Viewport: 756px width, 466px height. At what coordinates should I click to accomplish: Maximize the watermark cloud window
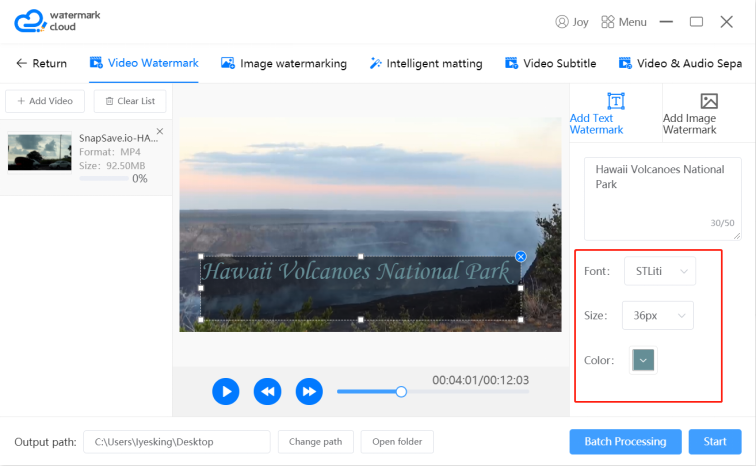(696, 22)
